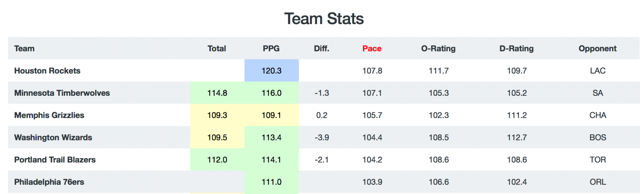Open Philadelphia 76ers team link
Viewport: 644px width, 194px height.
click(49, 182)
